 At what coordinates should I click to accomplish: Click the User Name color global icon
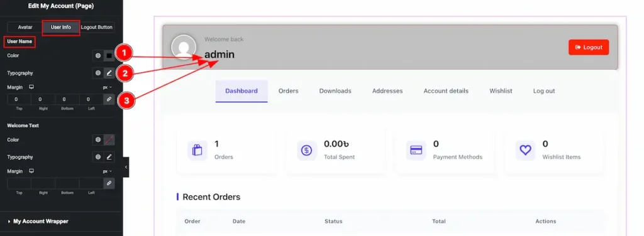click(97, 56)
